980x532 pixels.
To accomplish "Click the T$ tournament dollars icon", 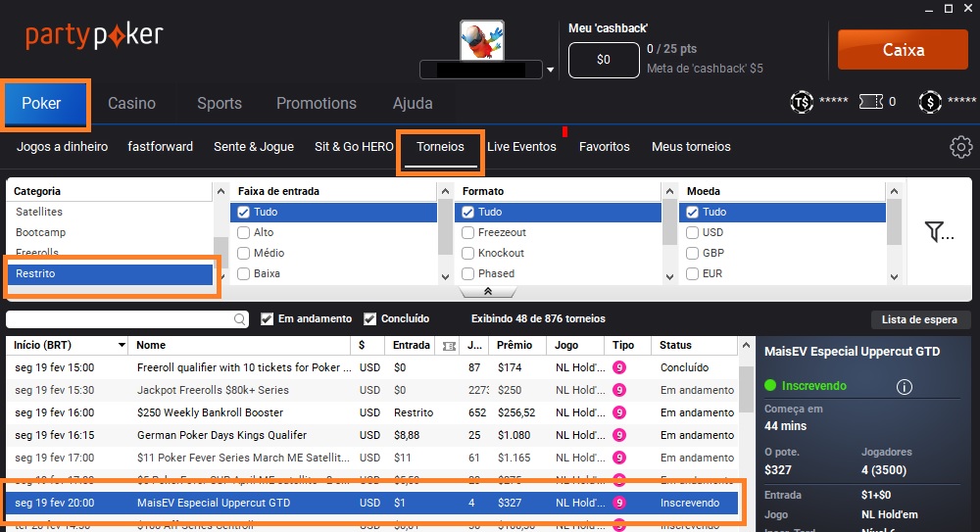I will point(802,102).
